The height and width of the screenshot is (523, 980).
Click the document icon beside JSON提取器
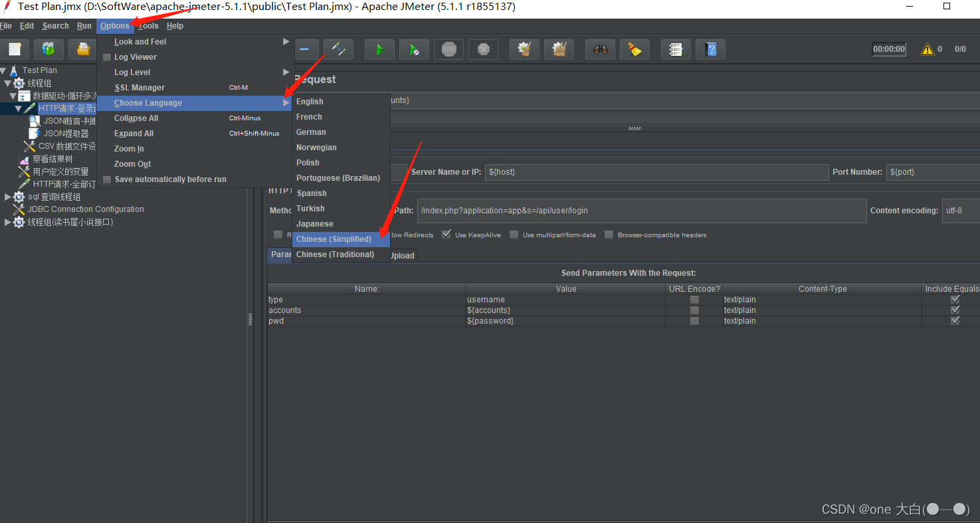35,134
